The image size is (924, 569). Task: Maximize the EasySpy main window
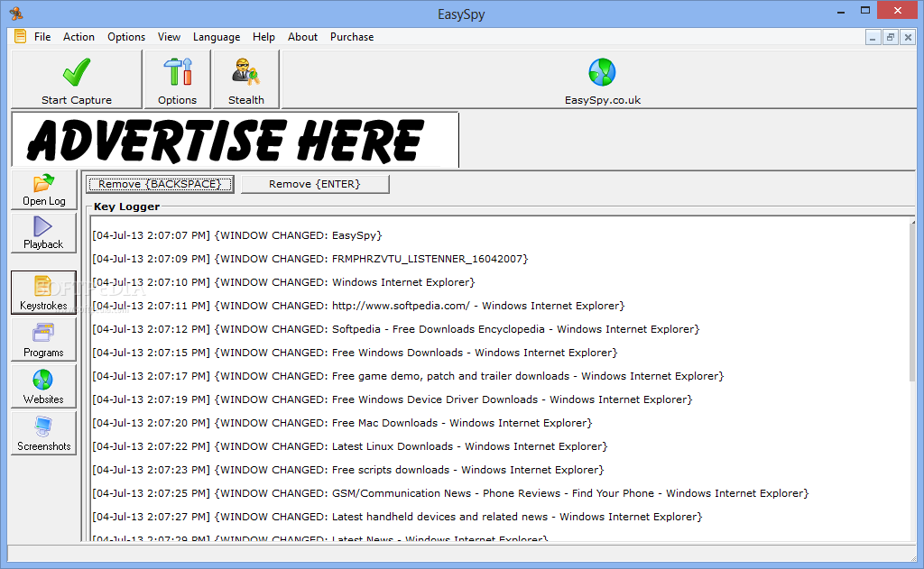pyautogui.click(x=865, y=10)
